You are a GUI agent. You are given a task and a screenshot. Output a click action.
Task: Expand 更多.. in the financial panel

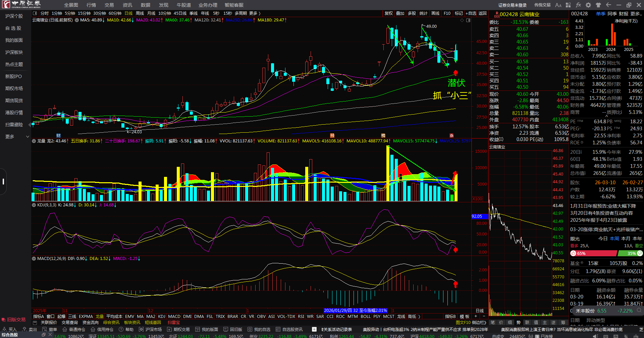(636, 14)
